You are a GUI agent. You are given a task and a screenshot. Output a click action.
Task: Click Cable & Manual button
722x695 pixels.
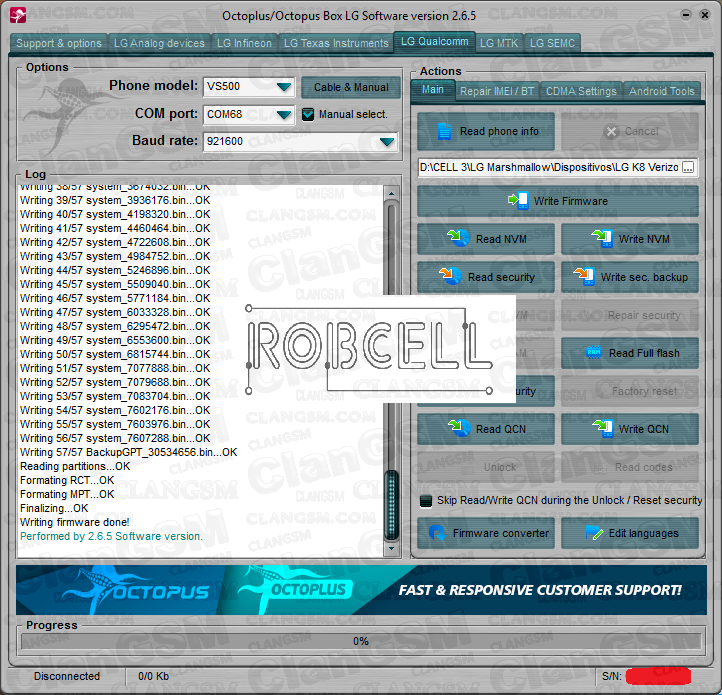[351, 87]
